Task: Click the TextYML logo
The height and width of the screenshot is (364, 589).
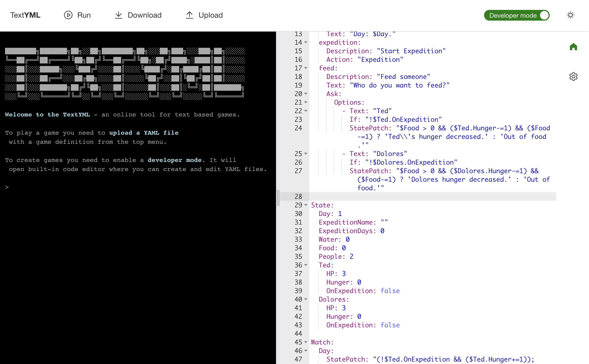Action: 25,15
